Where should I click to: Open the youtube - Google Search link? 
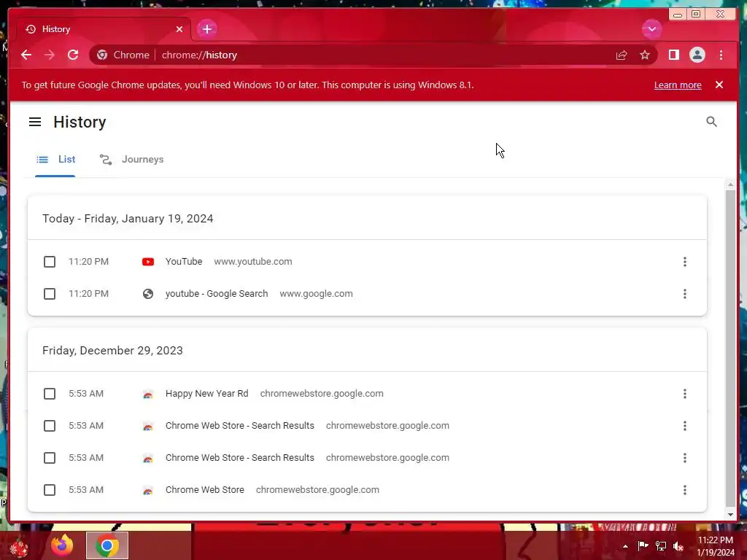[x=217, y=294]
